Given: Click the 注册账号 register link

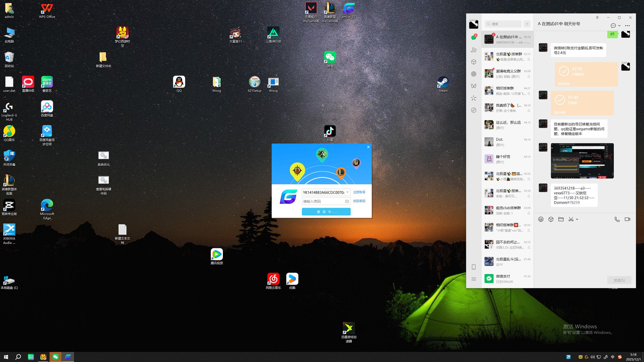Looking at the screenshot, I should [x=359, y=192].
